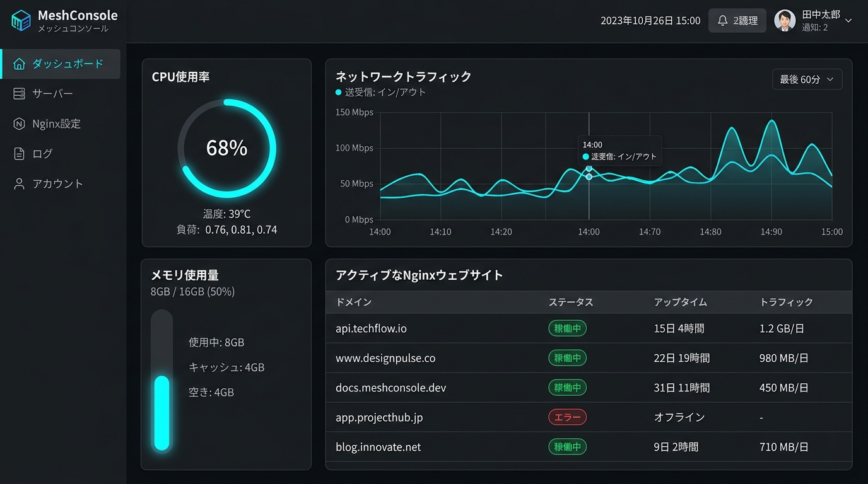Click the 2 notifications button
This screenshot has width=868, height=484.
click(737, 21)
